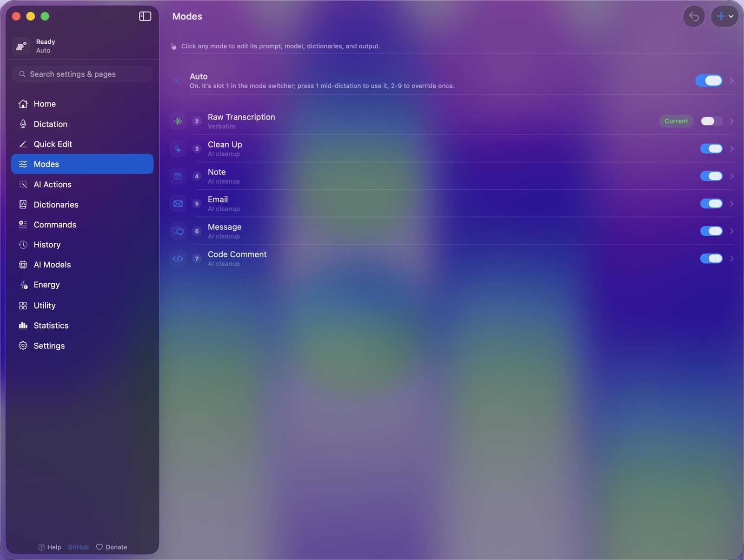Click the Statistics bar chart icon
Image resolution: width=744 pixels, height=560 pixels.
click(23, 326)
